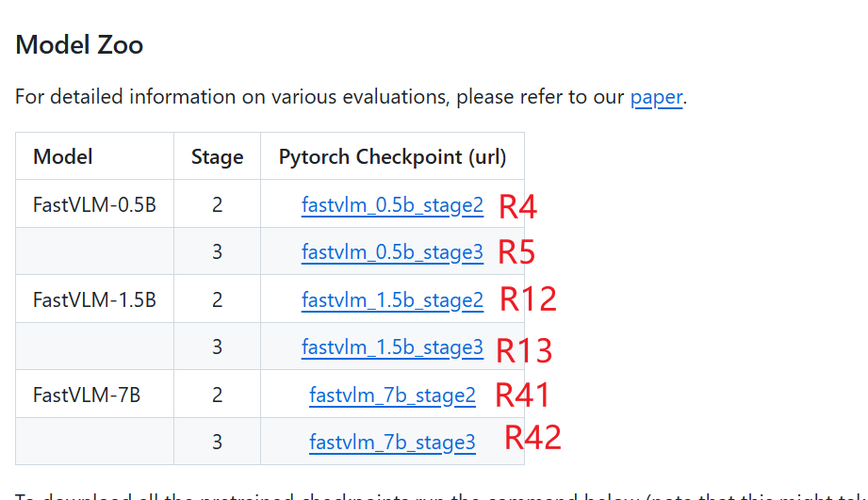Click stage 3 cell beside fastvlm_0.5b_stage3
The height and width of the screenshot is (500, 868).
pyautogui.click(x=217, y=251)
